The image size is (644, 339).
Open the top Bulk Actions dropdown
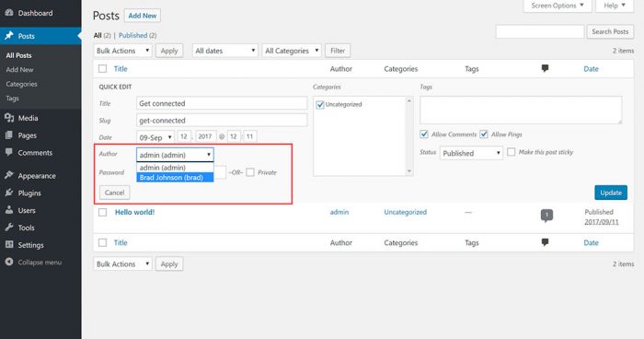122,51
